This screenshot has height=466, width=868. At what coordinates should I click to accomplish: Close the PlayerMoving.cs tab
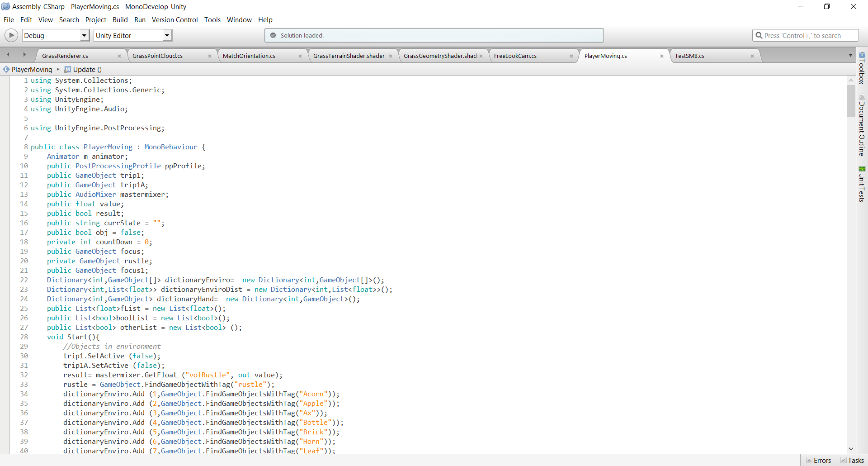(662, 56)
